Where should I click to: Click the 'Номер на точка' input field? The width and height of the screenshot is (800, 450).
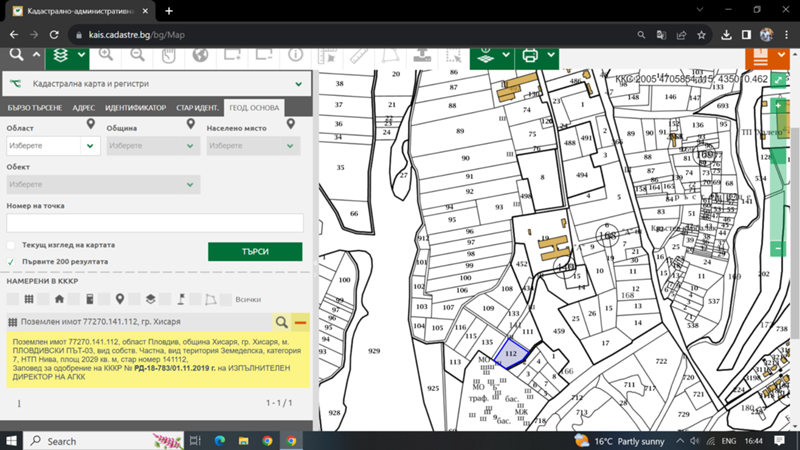(155, 223)
